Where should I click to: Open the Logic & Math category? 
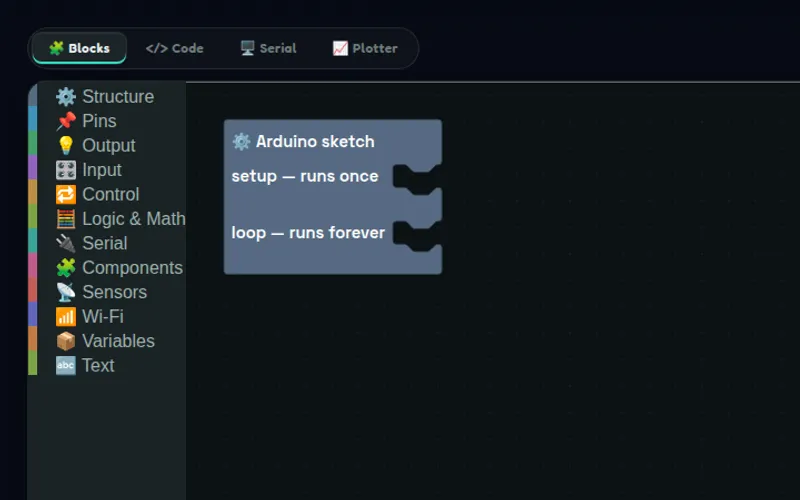pos(107,219)
